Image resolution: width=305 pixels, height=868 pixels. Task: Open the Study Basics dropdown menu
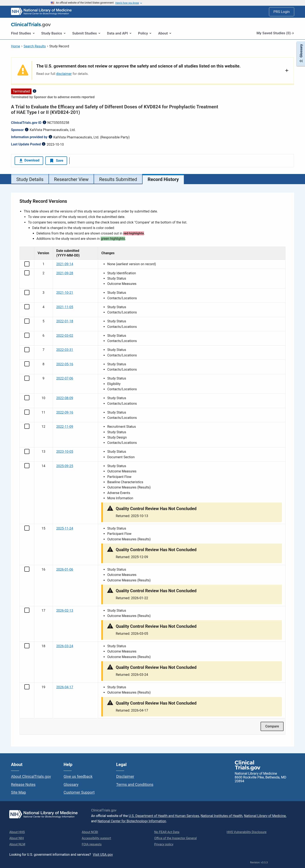53,33
